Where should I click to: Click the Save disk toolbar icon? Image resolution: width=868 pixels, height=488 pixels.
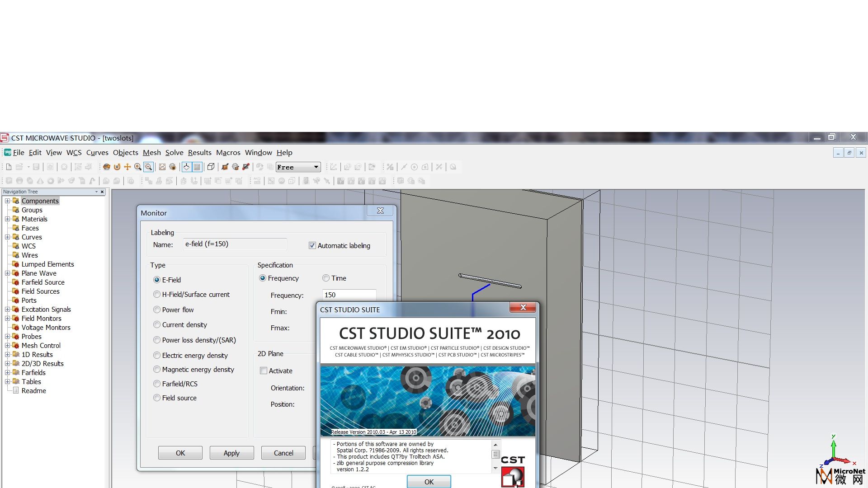click(x=36, y=167)
